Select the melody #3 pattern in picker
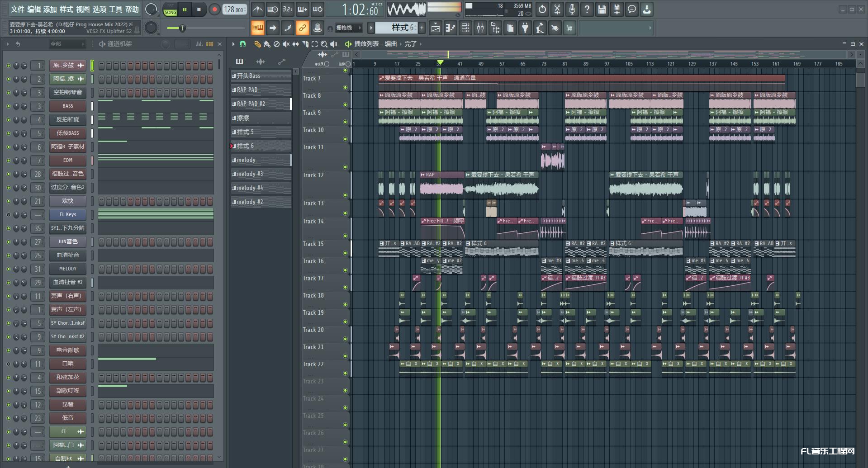Screen dimensions: 868x468 click(x=261, y=174)
